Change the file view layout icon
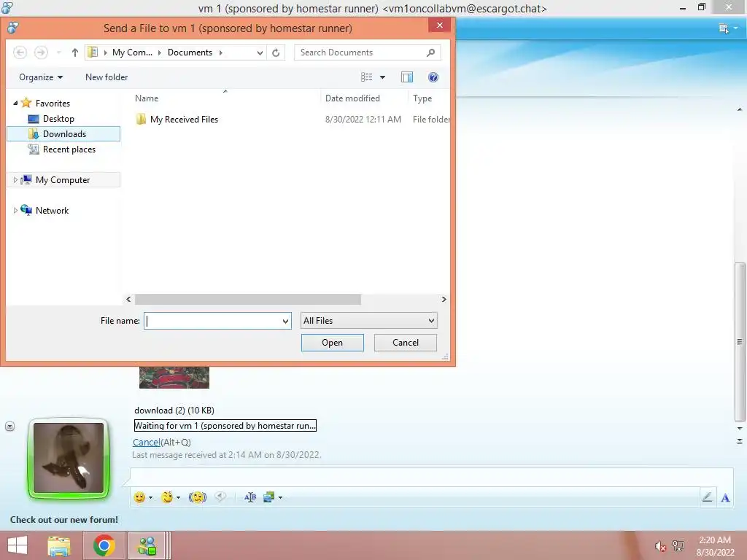This screenshot has height=560, width=747. [x=366, y=77]
